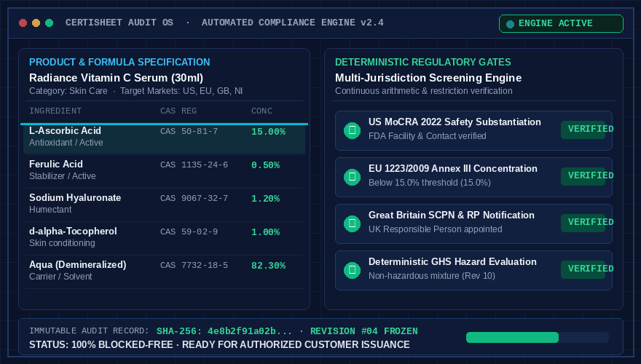Image resolution: width=641 pixels, height=364 pixels.
Task: Click the INGREDIENT column header
Action: tap(55, 111)
